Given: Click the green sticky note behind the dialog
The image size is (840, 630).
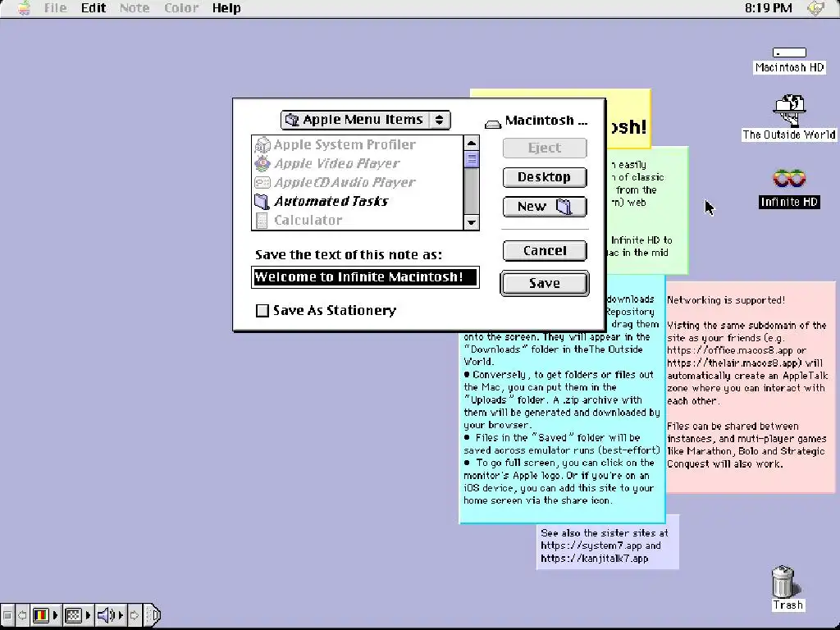Looking at the screenshot, I should point(647,210).
